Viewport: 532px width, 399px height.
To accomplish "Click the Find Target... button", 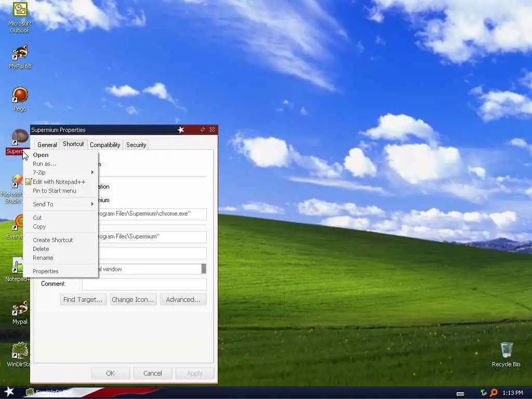I will click(83, 300).
